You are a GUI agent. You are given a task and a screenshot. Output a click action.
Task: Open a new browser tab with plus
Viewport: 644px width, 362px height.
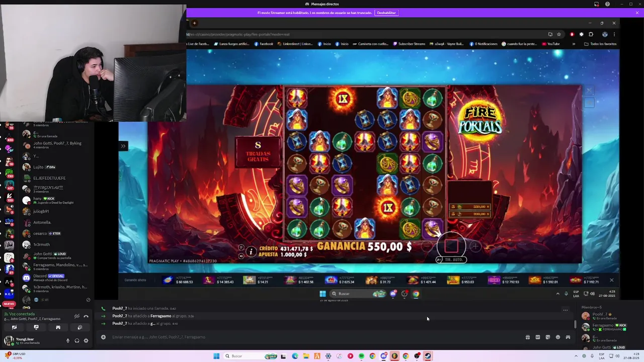pos(194,23)
